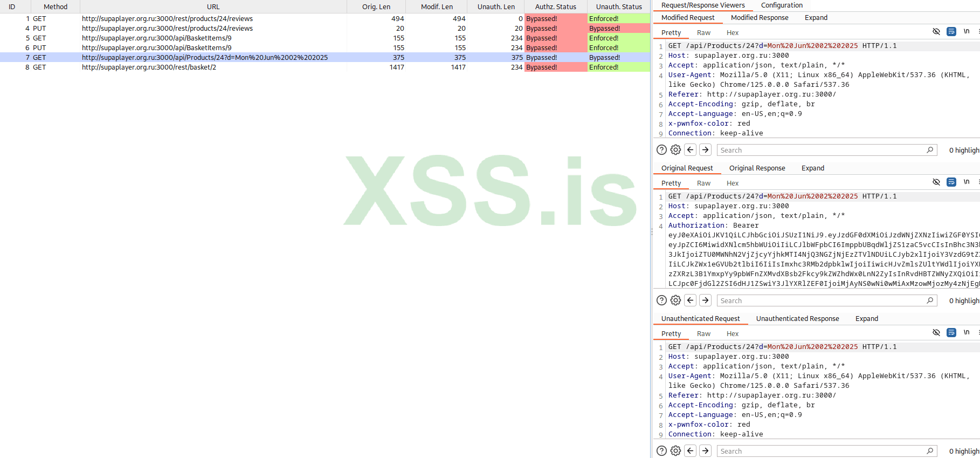Select row 4 PUT /rest/products/24/reviews
This screenshot has height=458, width=980.
click(325, 28)
